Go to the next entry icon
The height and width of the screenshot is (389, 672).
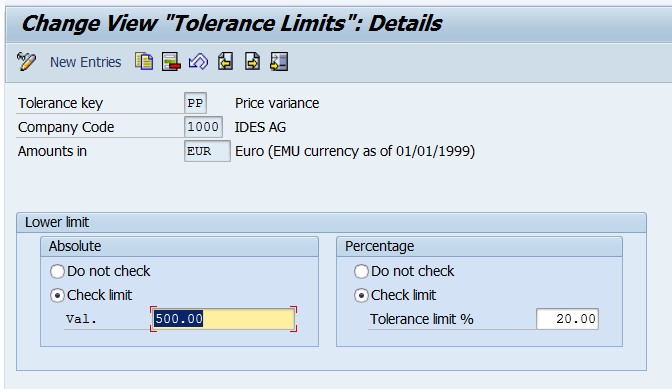252,61
